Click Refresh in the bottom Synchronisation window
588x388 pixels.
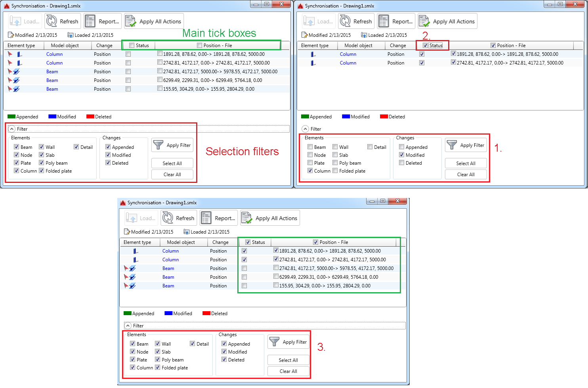[x=178, y=218]
